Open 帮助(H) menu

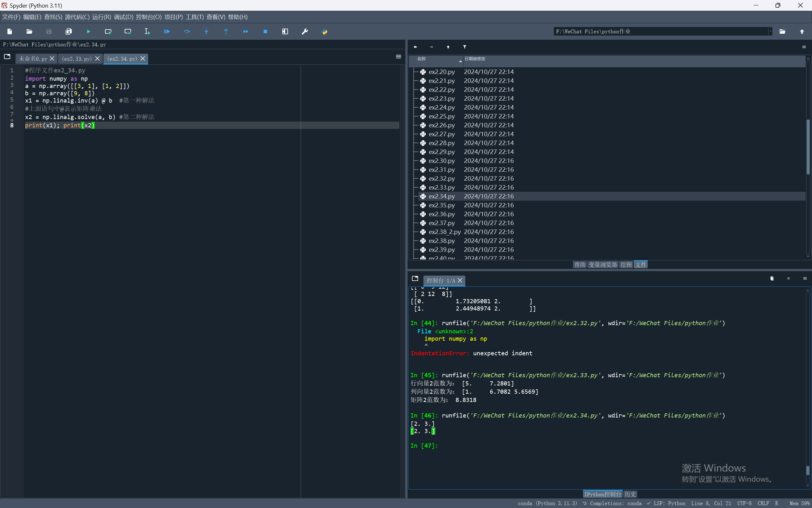coord(238,17)
